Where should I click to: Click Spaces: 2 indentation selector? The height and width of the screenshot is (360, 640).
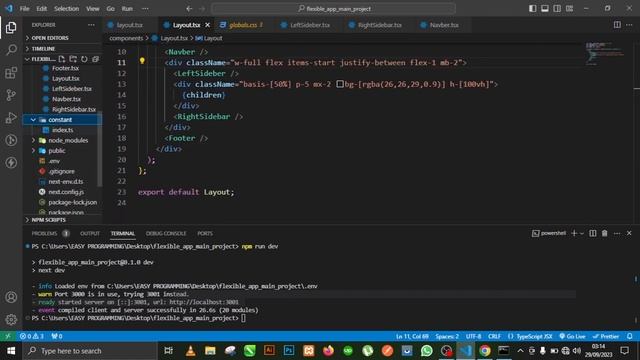[447, 336]
